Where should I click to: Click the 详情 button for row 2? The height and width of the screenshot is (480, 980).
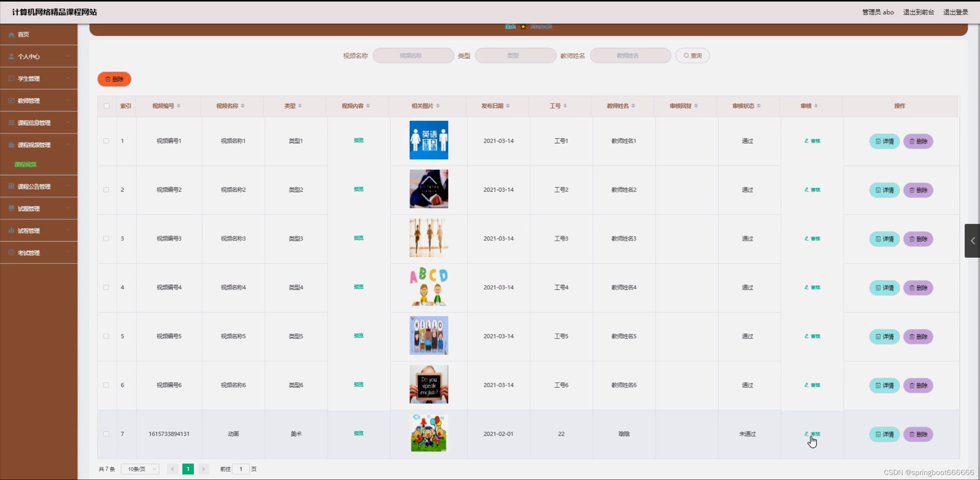pyautogui.click(x=884, y=190)
